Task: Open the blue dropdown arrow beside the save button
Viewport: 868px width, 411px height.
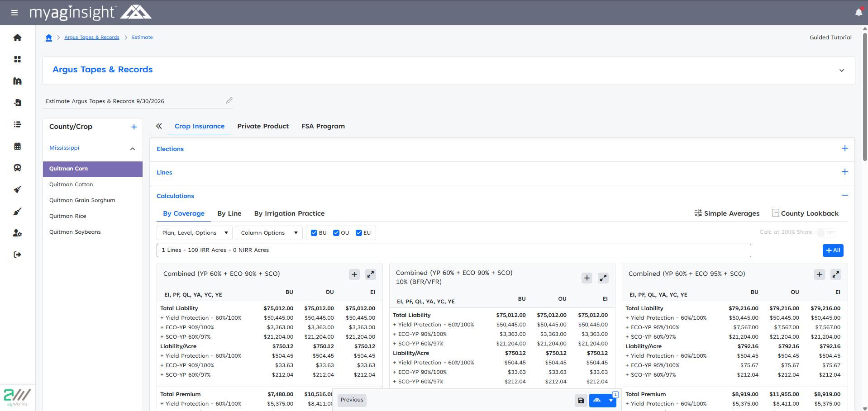Action: click(x=610, y=401)
